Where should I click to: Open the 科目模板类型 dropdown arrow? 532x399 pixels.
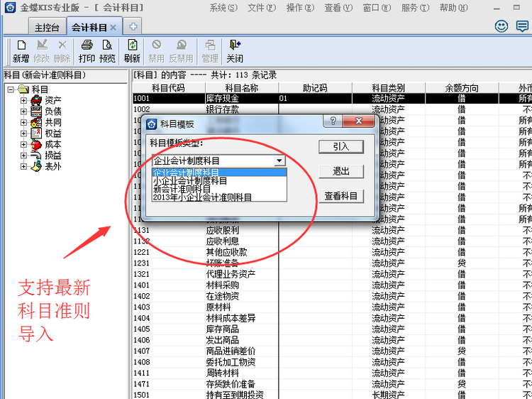(280, 161)
